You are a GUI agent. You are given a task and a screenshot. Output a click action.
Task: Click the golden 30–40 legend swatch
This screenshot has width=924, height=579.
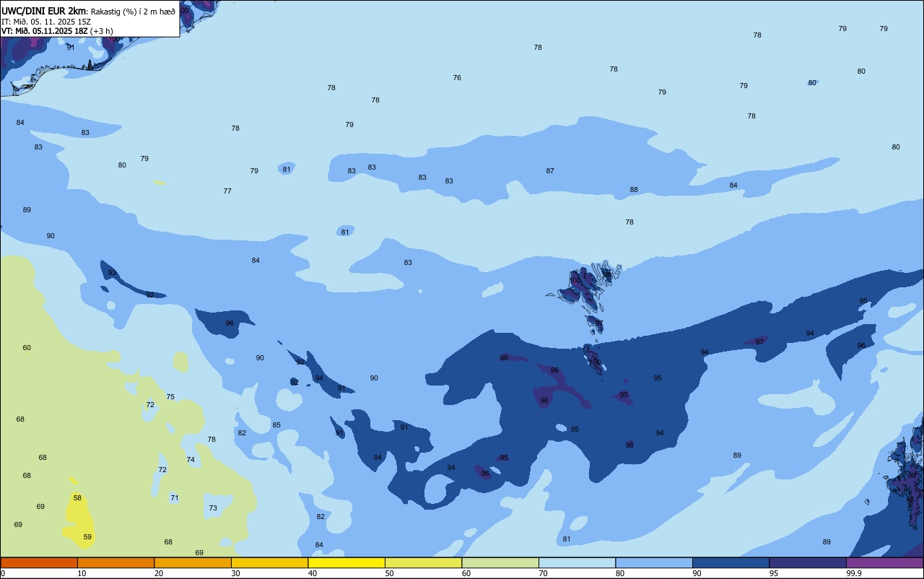269,562
